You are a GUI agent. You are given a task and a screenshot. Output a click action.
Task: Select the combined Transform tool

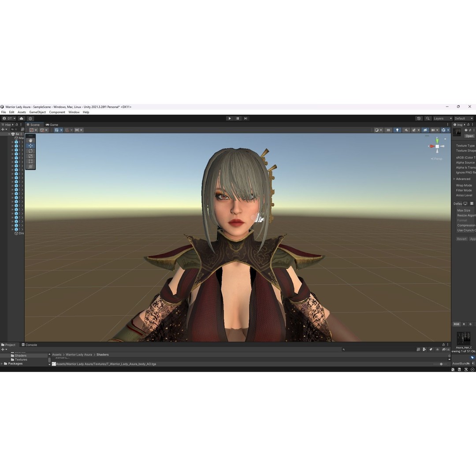30,166
